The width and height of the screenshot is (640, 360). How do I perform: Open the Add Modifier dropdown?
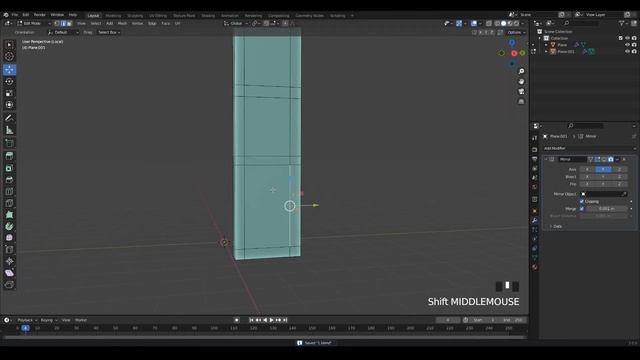click(x=589, y=148)
